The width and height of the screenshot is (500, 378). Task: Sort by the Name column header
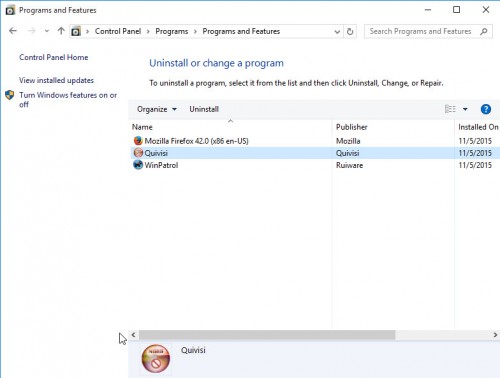coord(230,127)
